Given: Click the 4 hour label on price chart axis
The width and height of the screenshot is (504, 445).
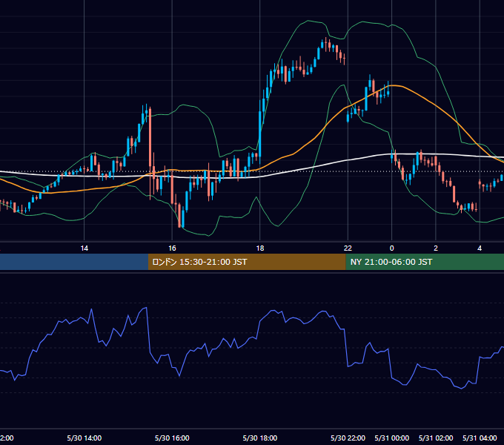Looking at the screenshot, I should pyautogui.click(x=480, y=248).
